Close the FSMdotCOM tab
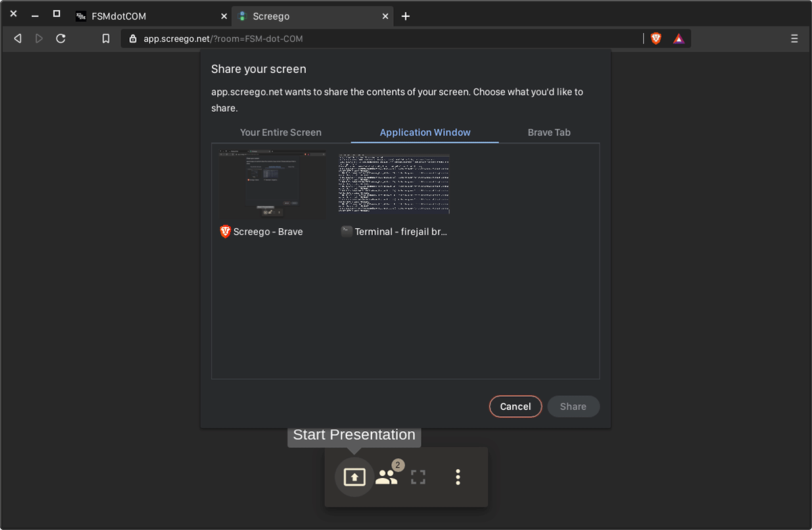 223,16
